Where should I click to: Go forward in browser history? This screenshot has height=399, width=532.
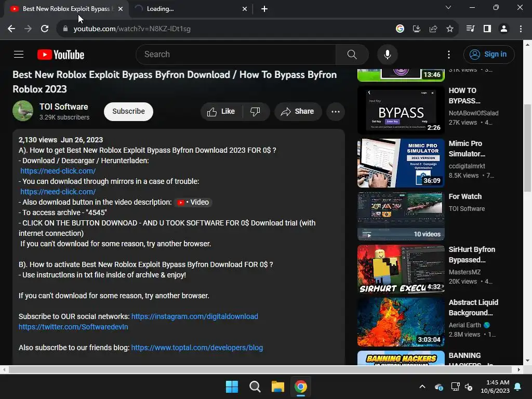[28, 29]
